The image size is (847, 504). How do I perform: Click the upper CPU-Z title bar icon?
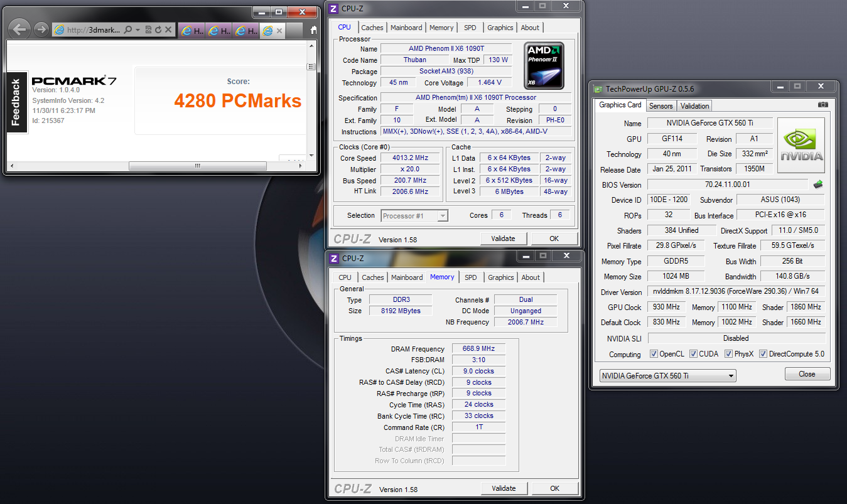tap(333, 8)
